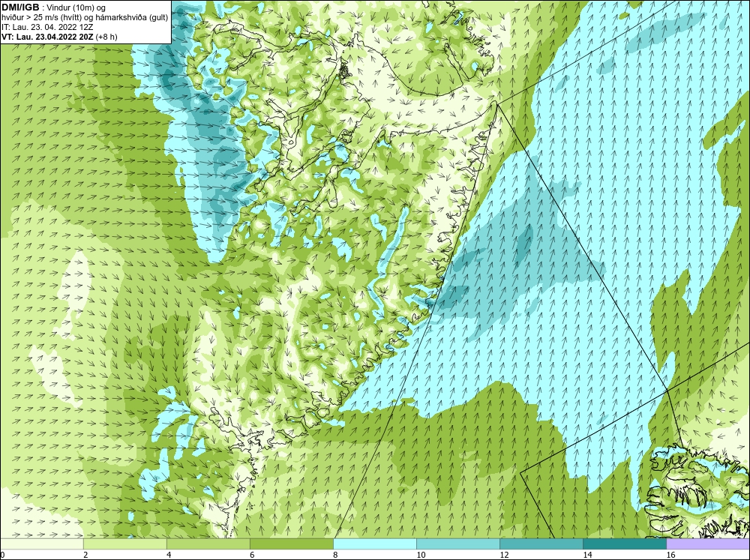The image size is (750, 560).
Task: Click the light green 2–4 m/s legend swatch
Action: click(x=125, y=544)
